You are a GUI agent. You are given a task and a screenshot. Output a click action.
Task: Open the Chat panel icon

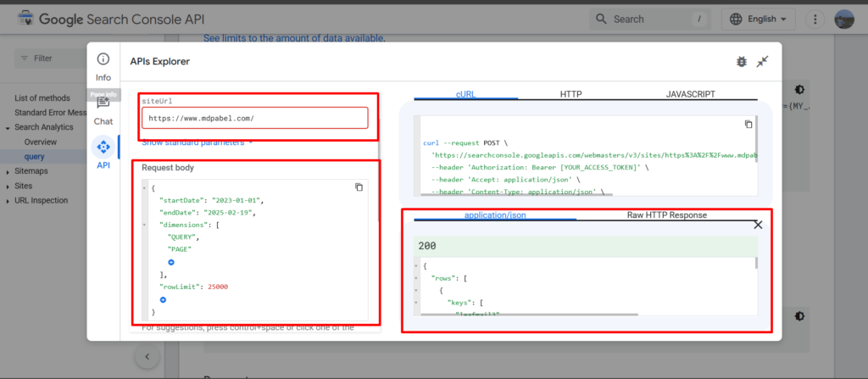pyautogui.click(x=103, y=104)
